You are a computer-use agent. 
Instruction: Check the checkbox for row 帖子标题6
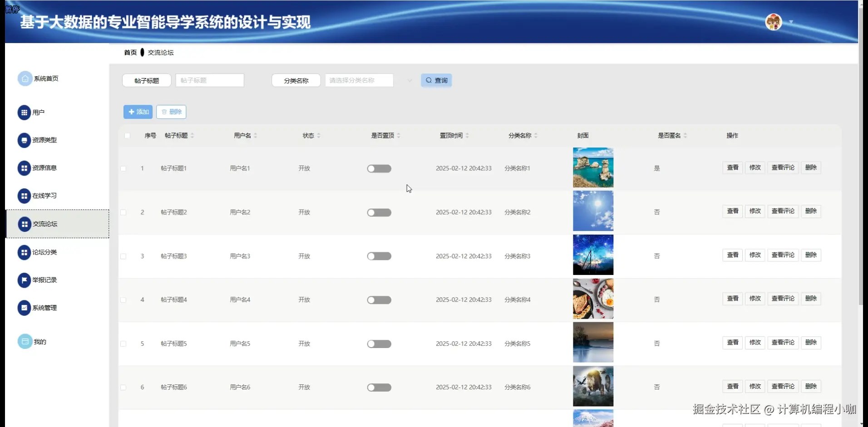click(123, 388)
